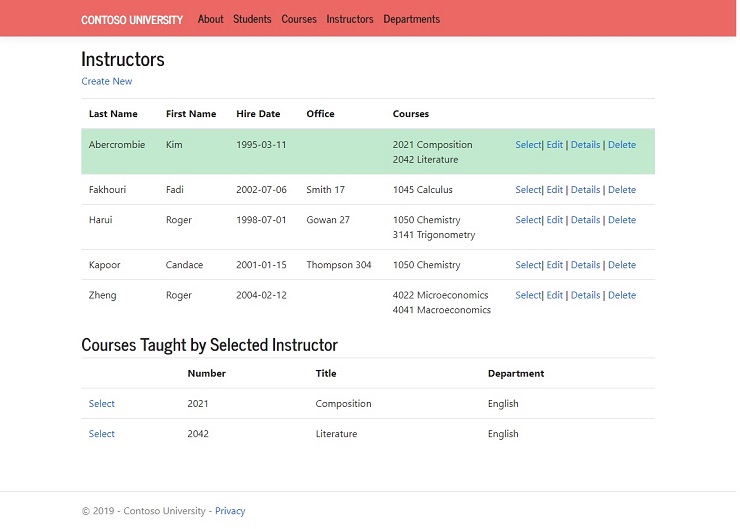Click the 4022 Microeconomics course text
This screenshot has height=529, width=740.
[x=440, y=295]
